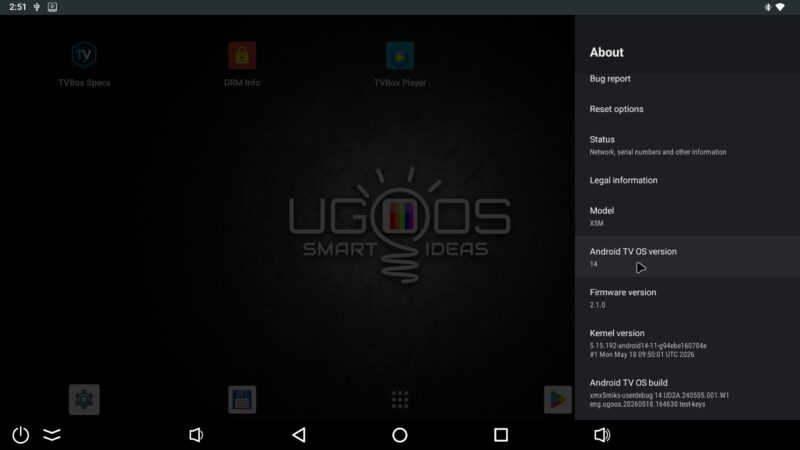The image size is (800, 450).
Task: Tap the USB status bar icon
Action: pyautogui.click(x=37, y=7)
